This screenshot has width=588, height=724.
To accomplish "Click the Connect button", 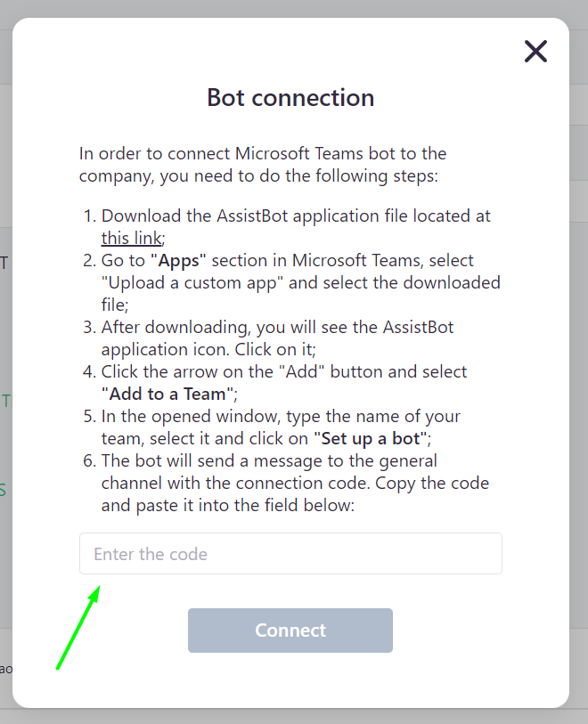I will point(290,630).
